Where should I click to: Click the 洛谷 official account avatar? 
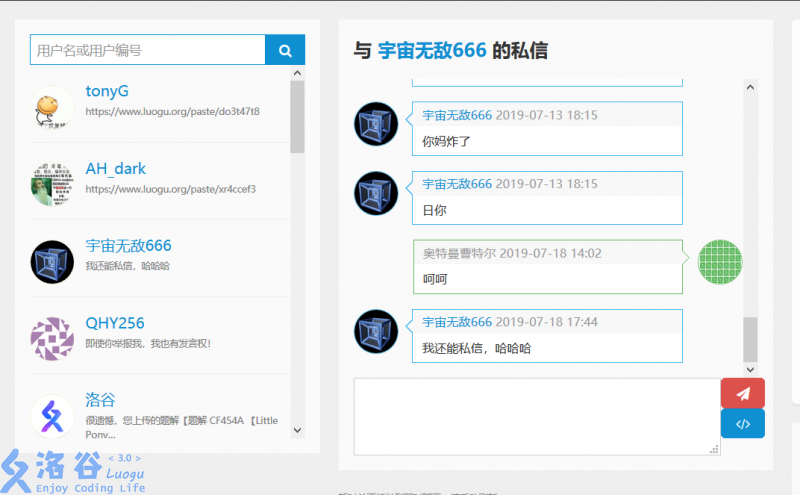click(52, 416)
